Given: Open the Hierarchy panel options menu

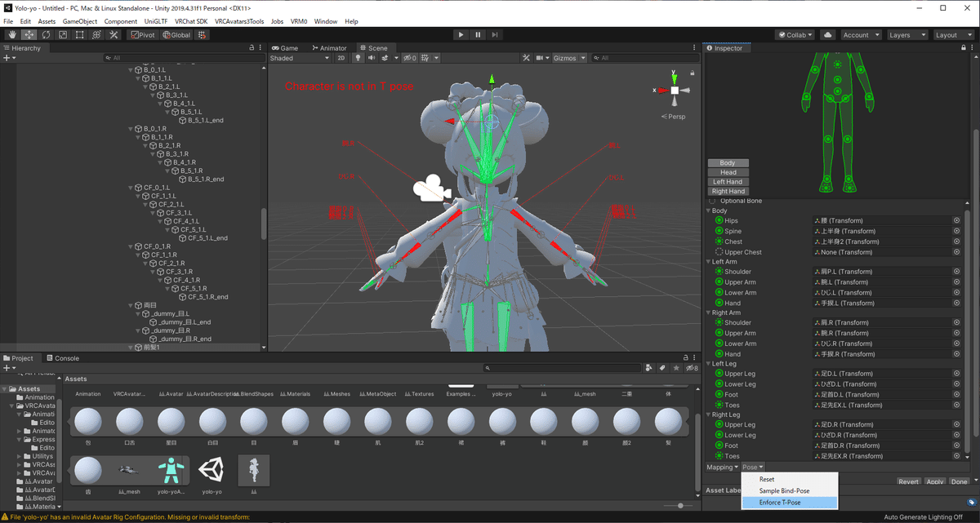Looking at the screenshot, I should [261, 48].
